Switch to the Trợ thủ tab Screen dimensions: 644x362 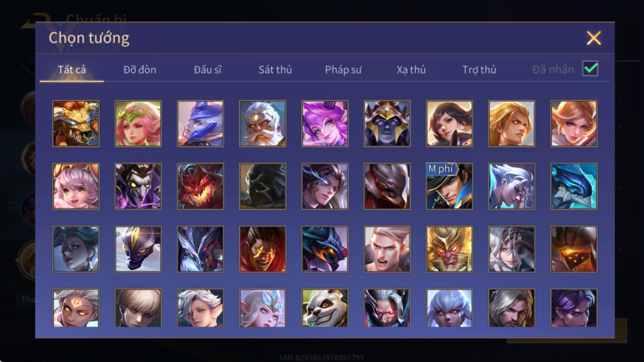[x=479, y=70]
